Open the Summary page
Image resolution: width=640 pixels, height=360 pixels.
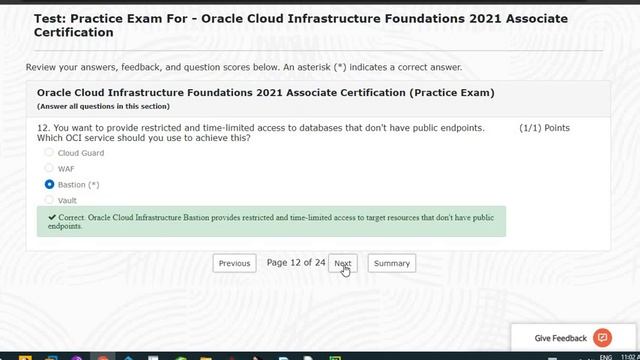point(392,263)
